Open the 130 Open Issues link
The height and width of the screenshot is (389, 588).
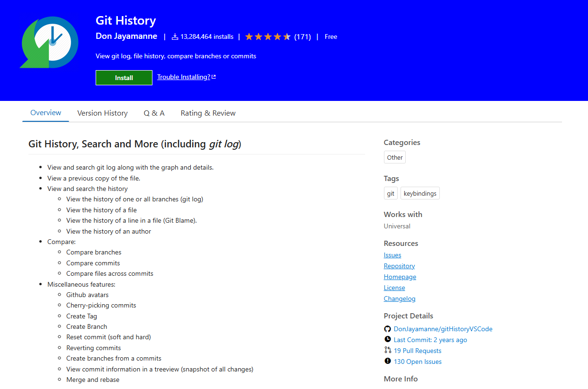(x=418, y=362)
